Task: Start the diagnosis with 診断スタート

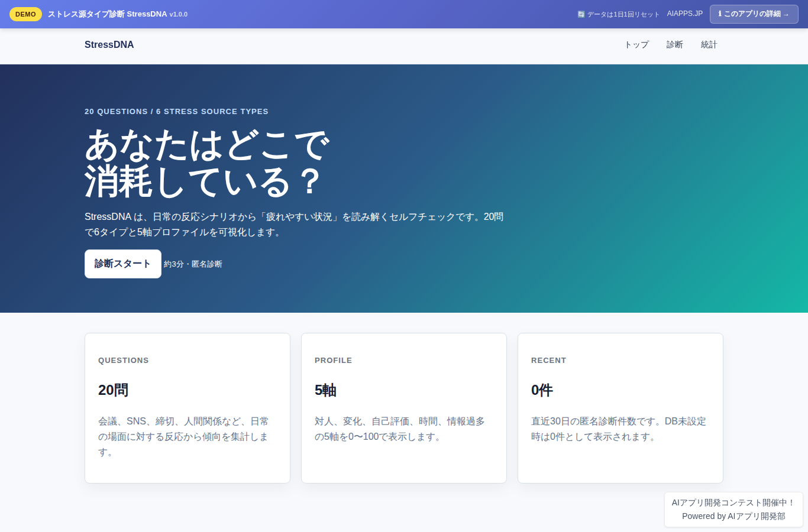Action: [123, 264]
